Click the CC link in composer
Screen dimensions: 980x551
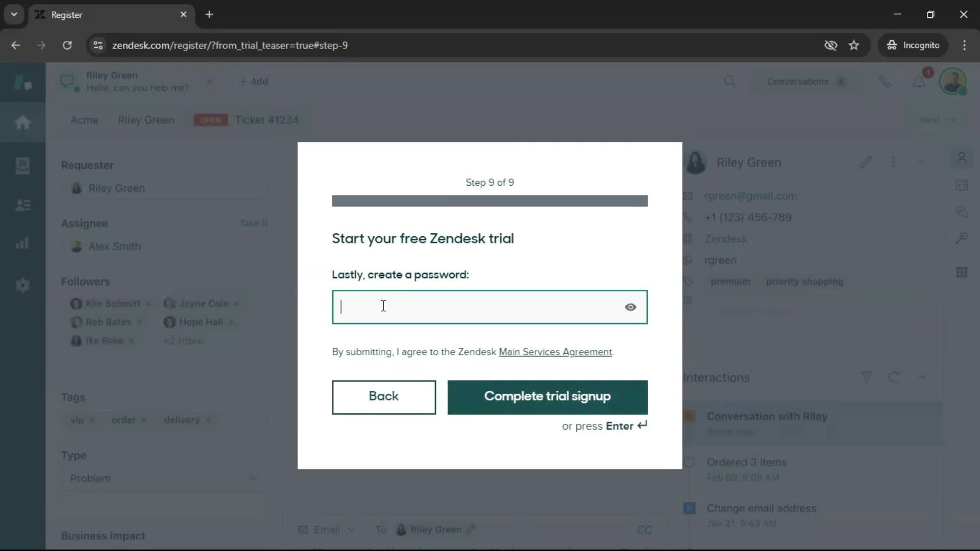click(x=644, y=530)
